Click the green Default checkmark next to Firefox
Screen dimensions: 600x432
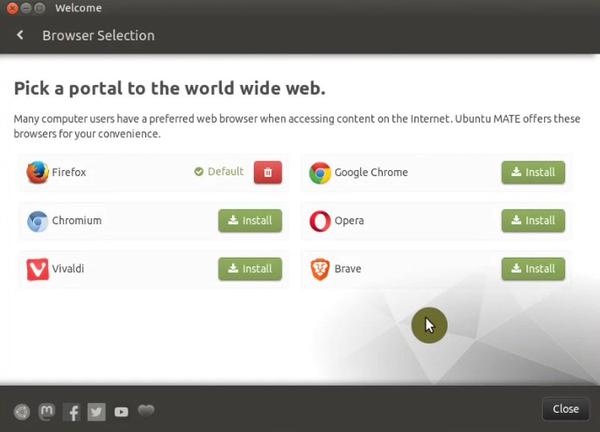[199, 171]
